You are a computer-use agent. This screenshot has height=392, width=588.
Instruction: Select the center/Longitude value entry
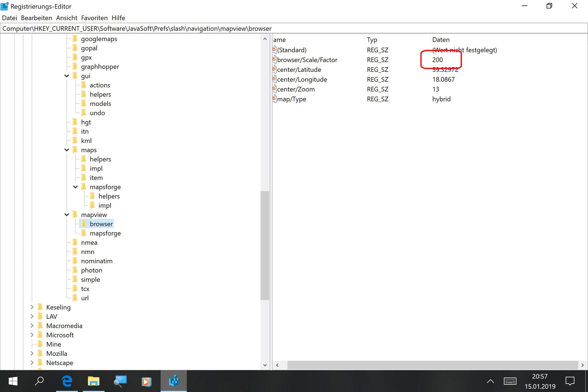click(x=302, y=79)
